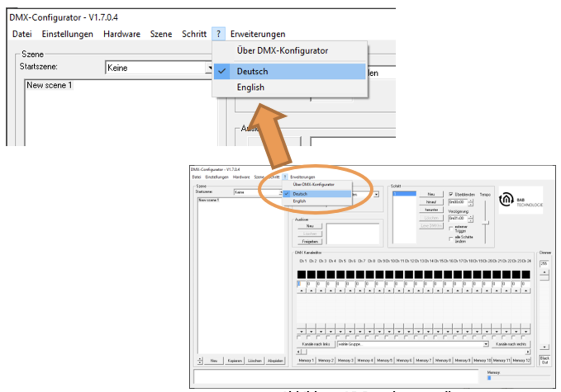The image size is (561, 392).
Task: Click the Memory 5 button
Action: 385,360
